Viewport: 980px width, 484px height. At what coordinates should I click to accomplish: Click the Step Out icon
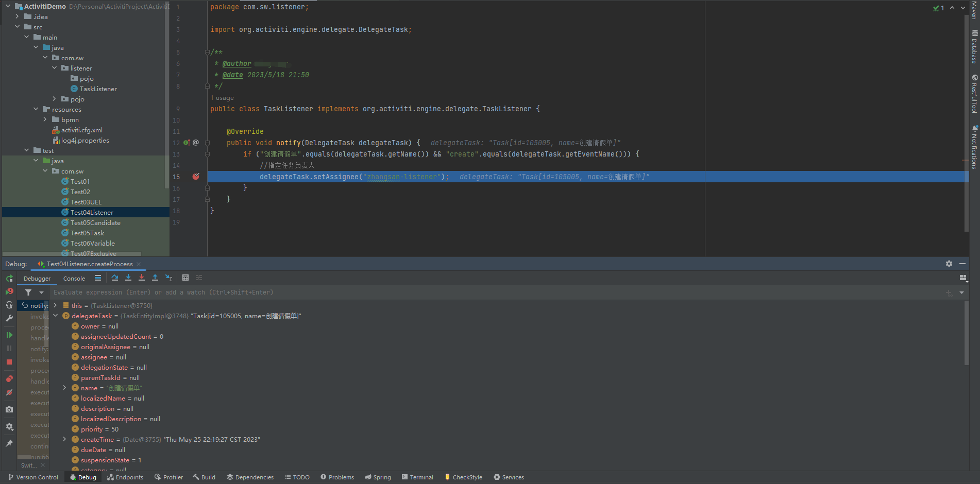point(155,278)
